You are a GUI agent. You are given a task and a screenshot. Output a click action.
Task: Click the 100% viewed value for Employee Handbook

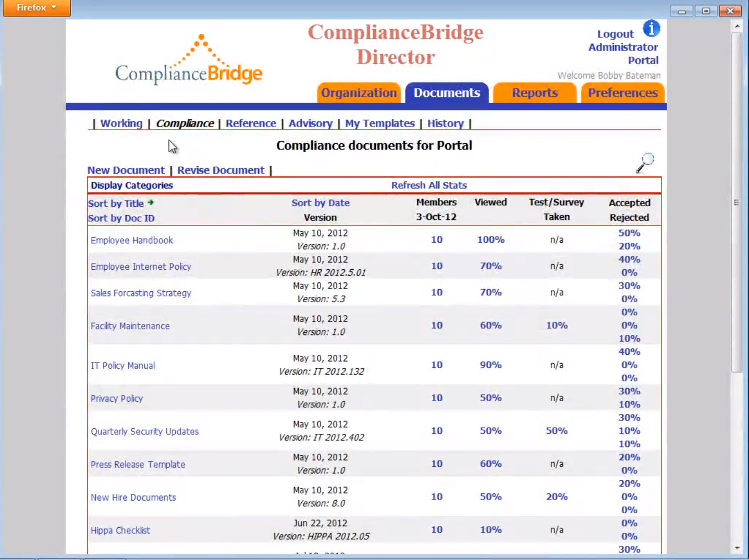491,240
